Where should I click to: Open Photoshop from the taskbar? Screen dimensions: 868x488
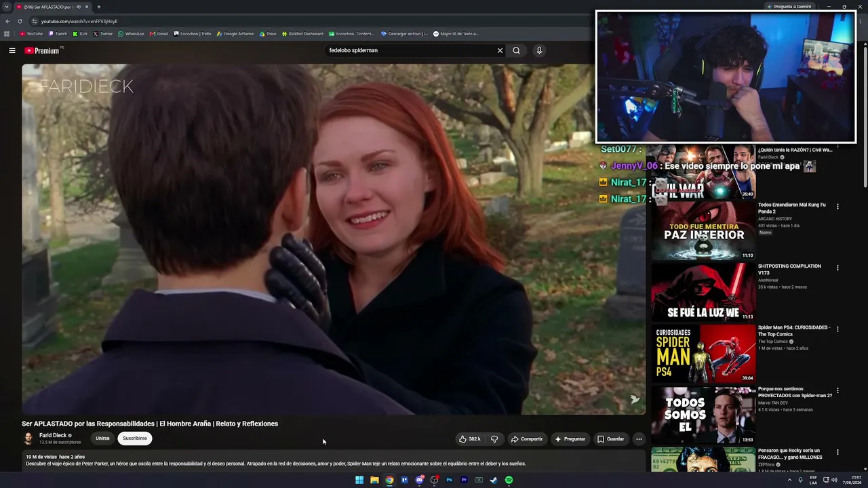point(449,480)
